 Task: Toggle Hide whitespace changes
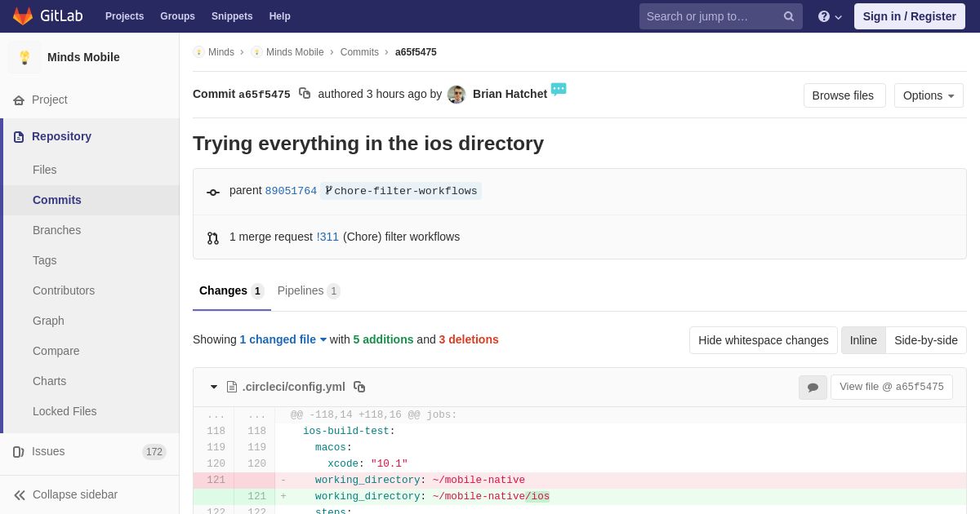pyautogui.click(x=764, y=340)
